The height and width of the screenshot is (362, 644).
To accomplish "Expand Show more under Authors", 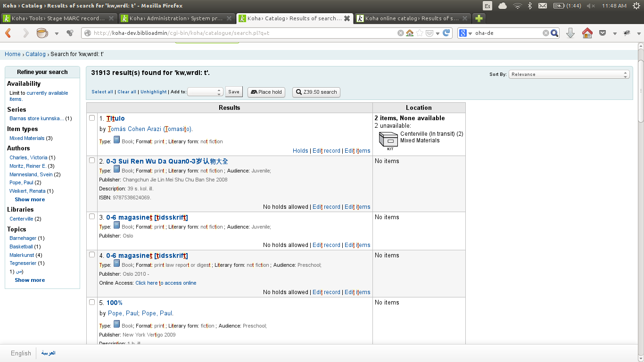I will coord(30,199).
